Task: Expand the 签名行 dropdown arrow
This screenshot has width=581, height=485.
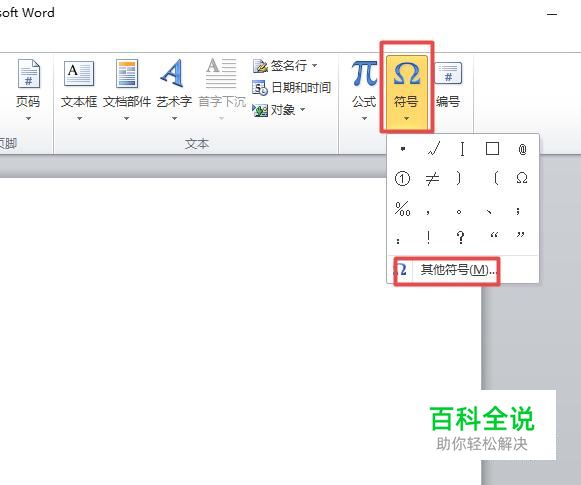Action: (x=315, y=66)
